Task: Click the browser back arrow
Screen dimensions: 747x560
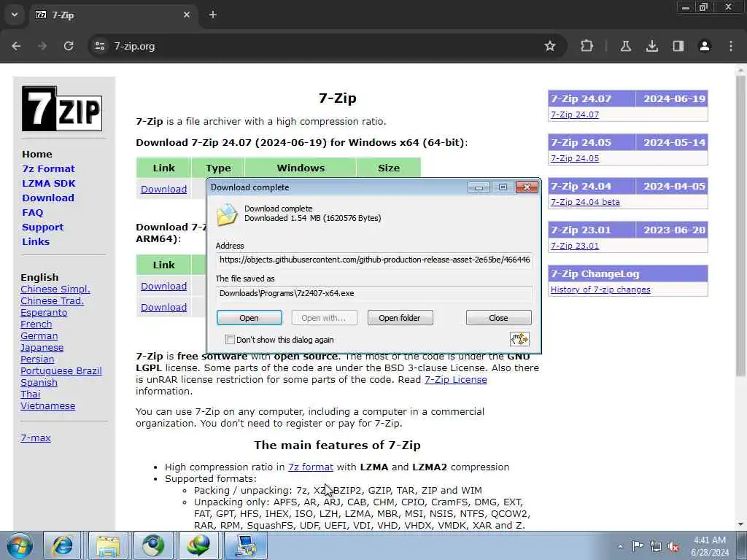Action: click(x=16, y=46)
